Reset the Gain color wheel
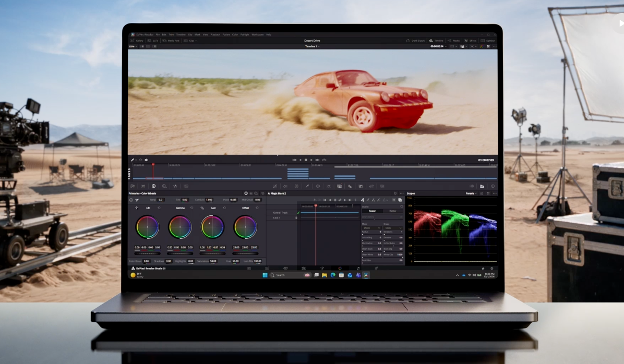 click(224, 208)
